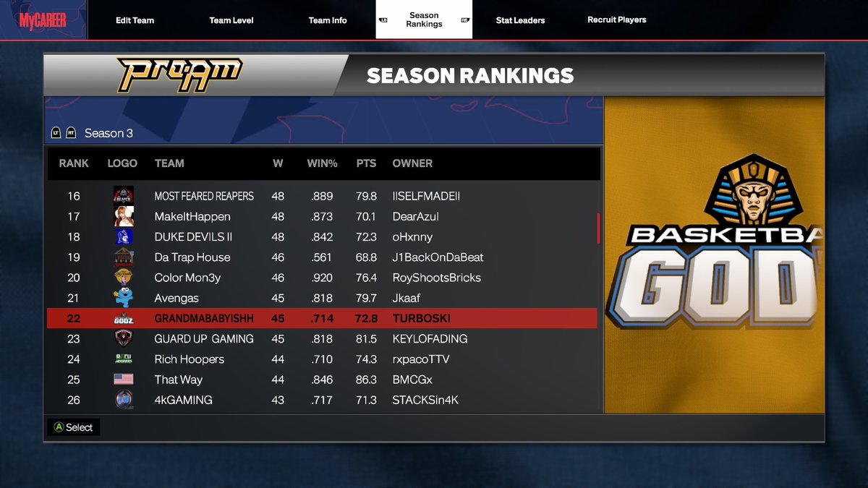Select team name MOST FEARED REAPERS

pyautogui.click(x=204, y=196)
